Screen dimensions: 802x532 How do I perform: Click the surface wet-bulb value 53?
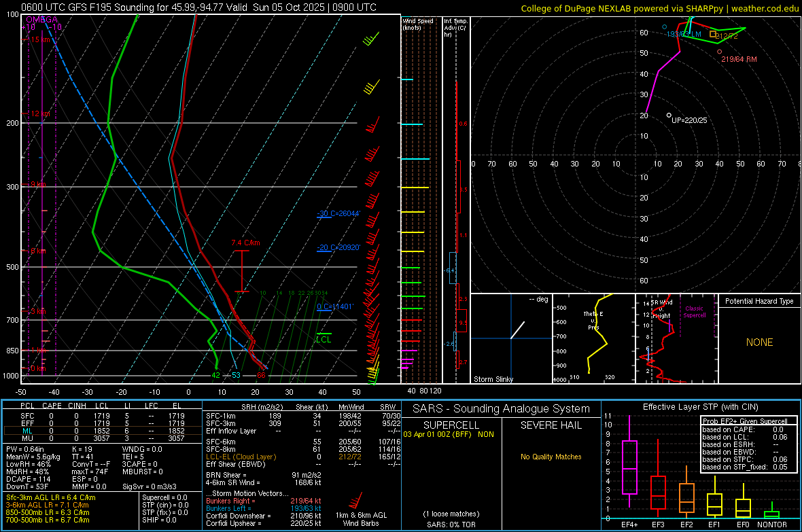coord(236,375)
